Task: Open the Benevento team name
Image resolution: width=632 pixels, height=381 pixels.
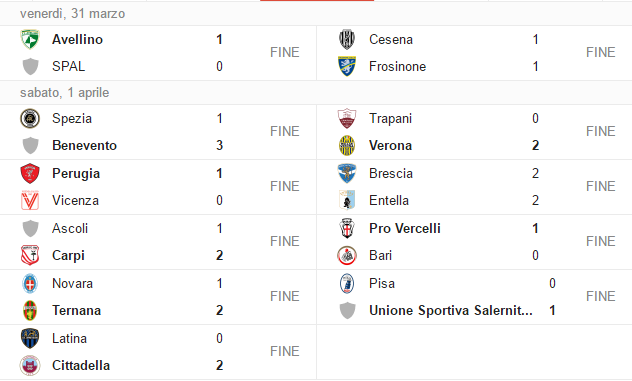Action: 84,146
